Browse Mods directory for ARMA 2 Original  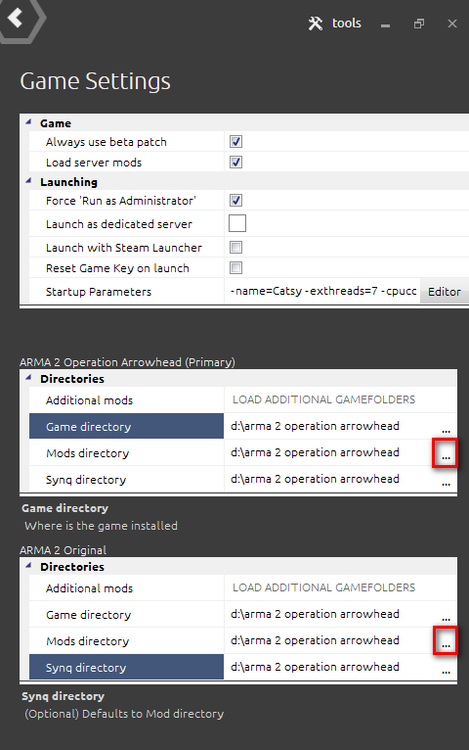(446, 641)
